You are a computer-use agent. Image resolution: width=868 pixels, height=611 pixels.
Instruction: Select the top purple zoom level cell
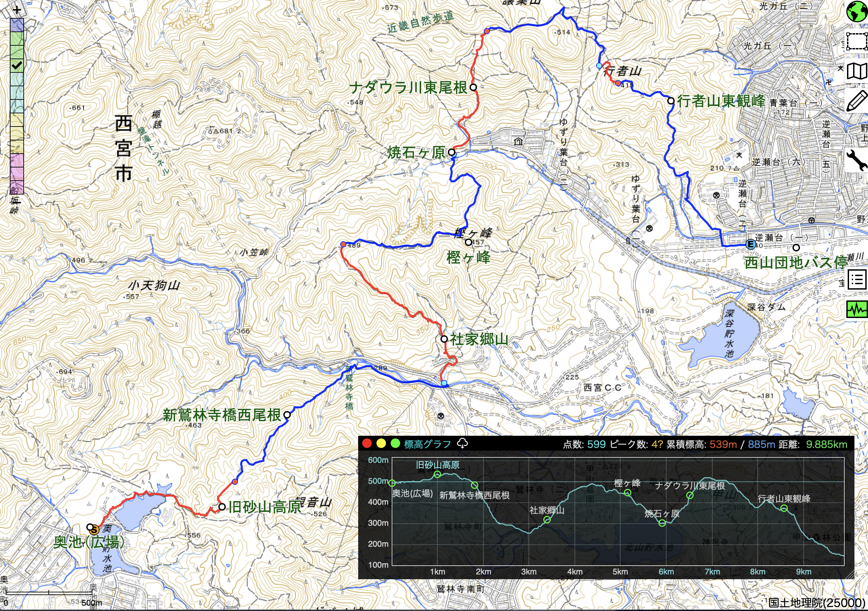(17, 25)
